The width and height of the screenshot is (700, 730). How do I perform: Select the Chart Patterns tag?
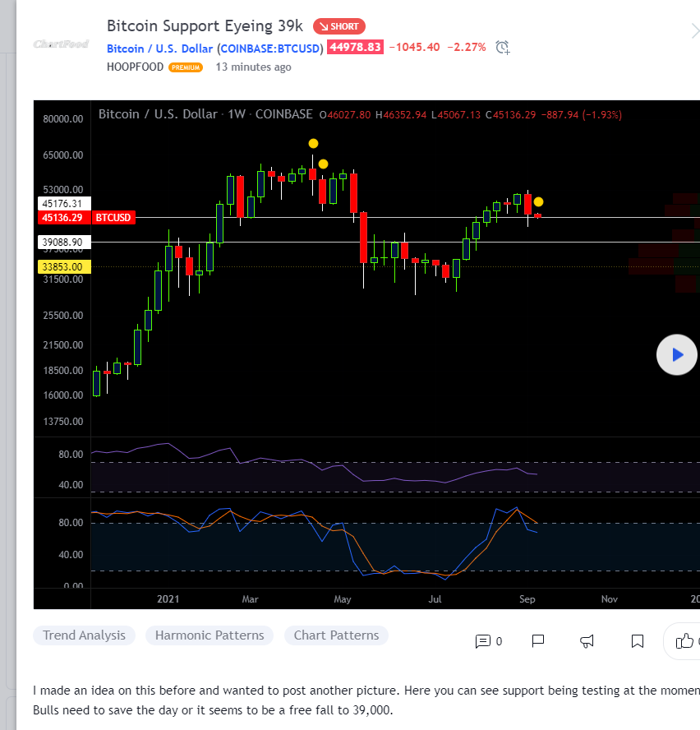[336, 635]
